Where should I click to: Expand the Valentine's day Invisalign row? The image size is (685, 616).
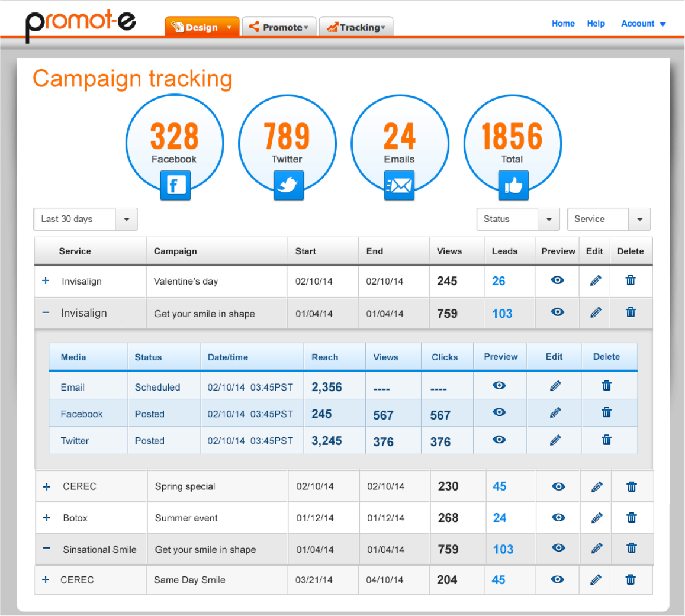pyautogui.click(x=46, y=280)
